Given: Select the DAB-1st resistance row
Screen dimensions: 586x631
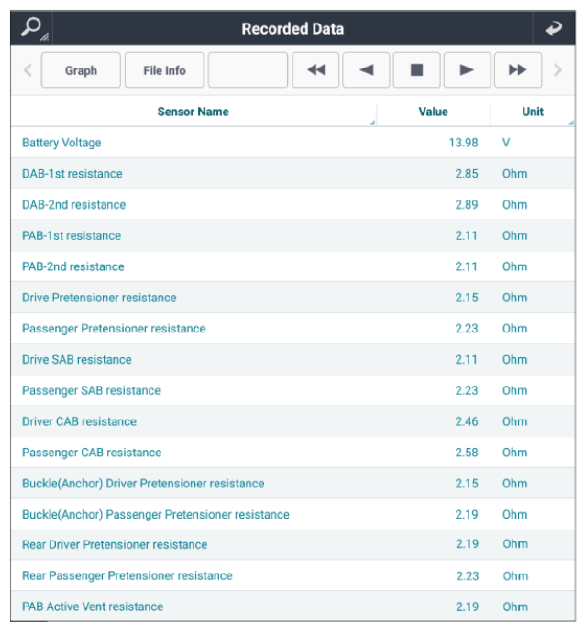Looking at the screenshot, I should coord(293,173).
